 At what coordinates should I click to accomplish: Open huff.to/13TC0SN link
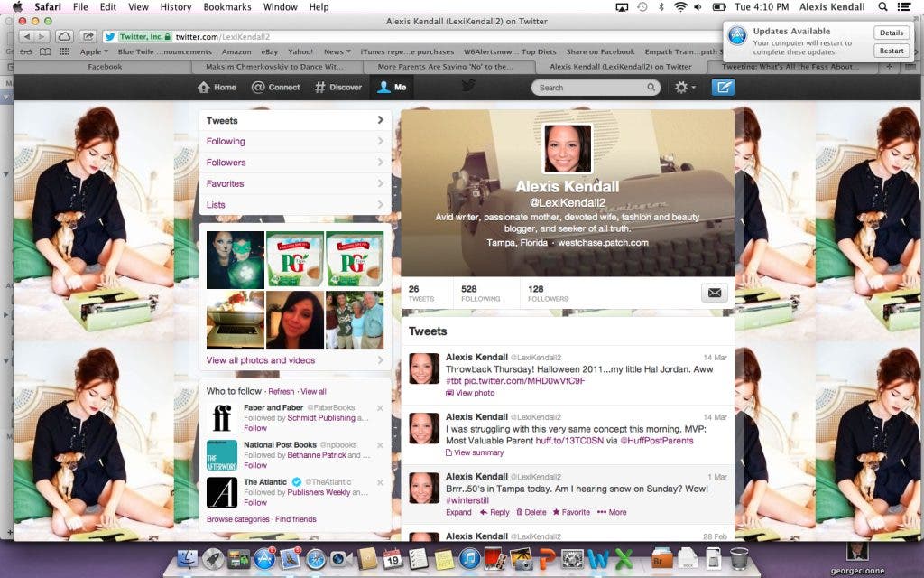(569, 441)
